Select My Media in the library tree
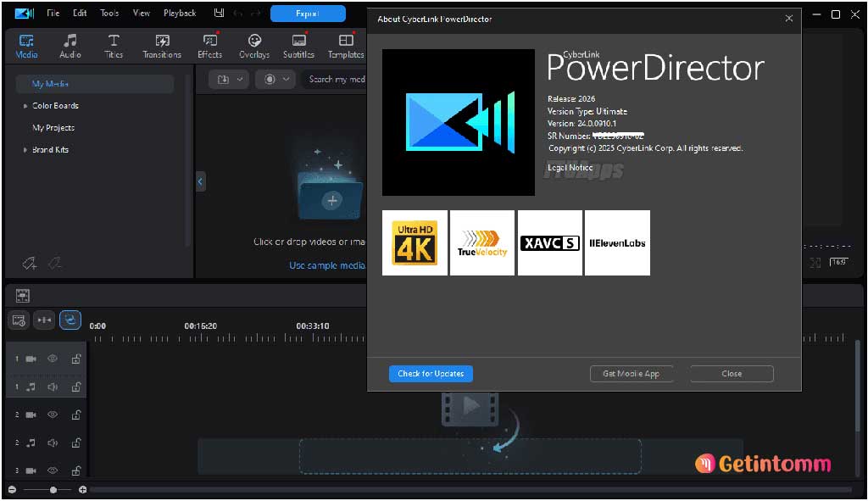868x501 pixels. click(95, 84)
